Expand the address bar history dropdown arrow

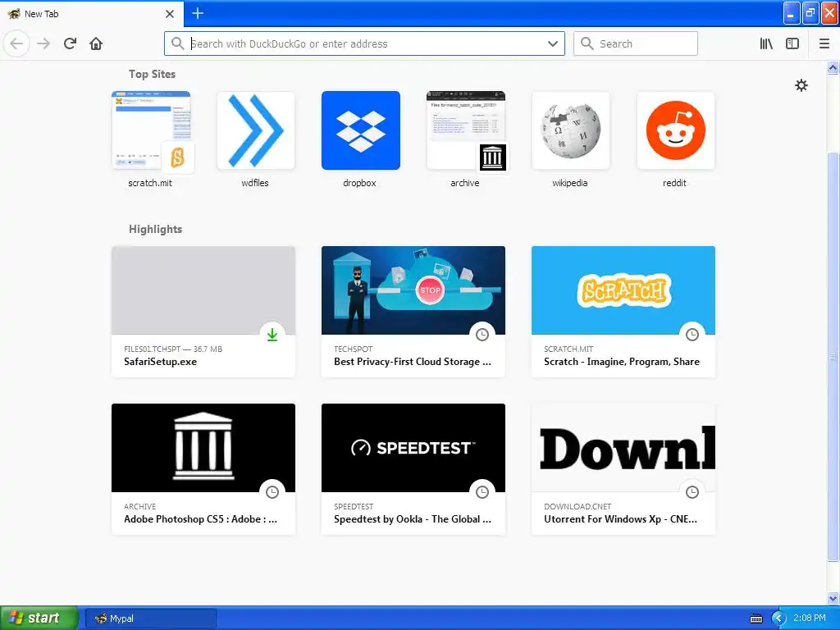coord(552,43)
